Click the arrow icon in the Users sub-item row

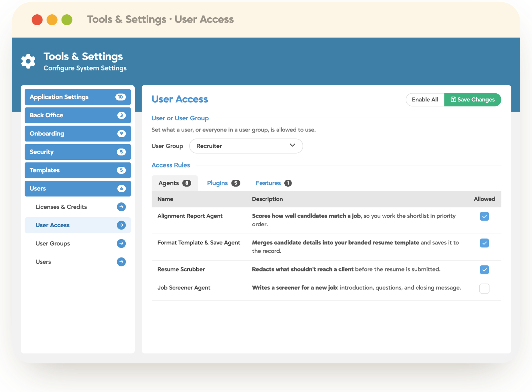[x=121, y=262]
